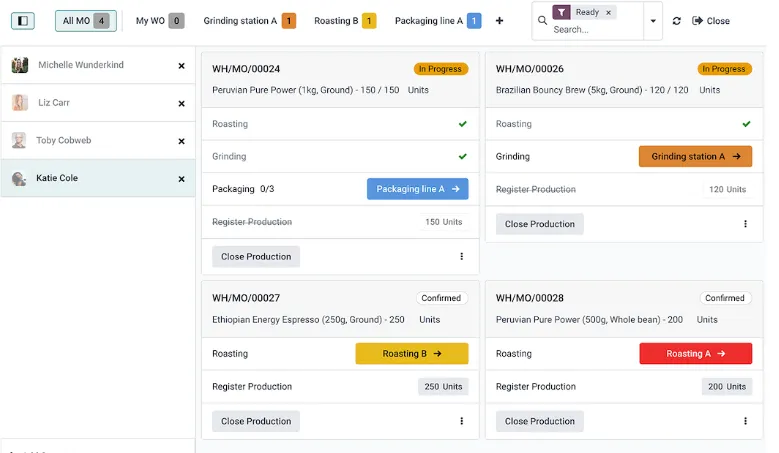The width and height of the screenshot is (779, 453).
Task: Click Close Production on WH/MO/00027
Action: (256, 421)
